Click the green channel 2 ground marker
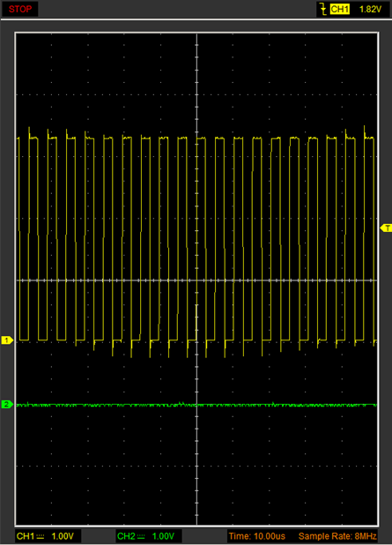This screenshot has height=545, width=392. (7, 405)
